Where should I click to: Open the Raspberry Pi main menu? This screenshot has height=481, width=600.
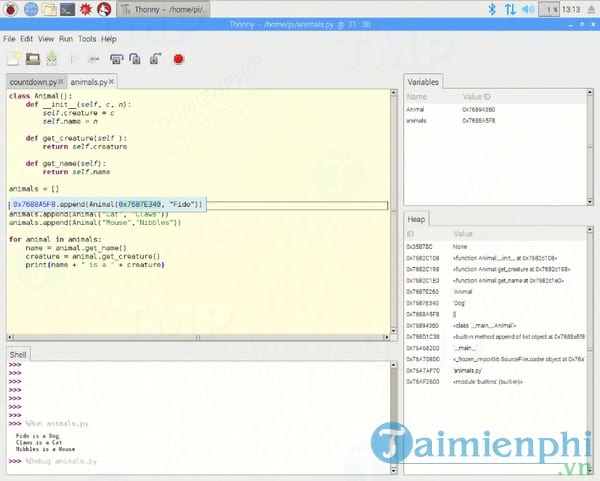10,10
